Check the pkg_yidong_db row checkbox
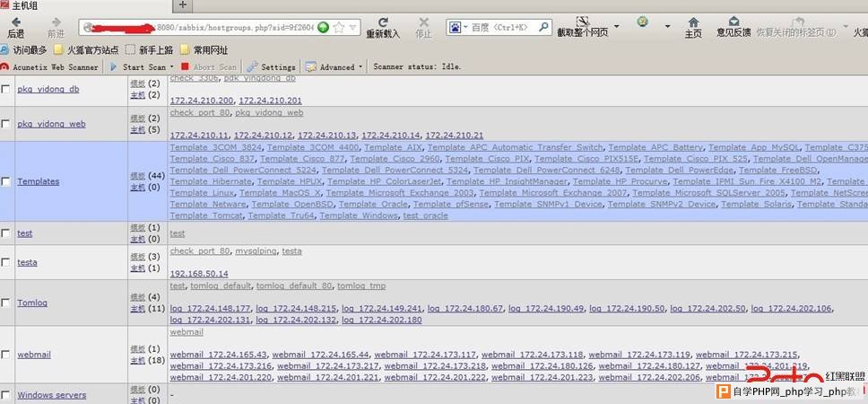The image size is (868, 404). tap(5, 89)
